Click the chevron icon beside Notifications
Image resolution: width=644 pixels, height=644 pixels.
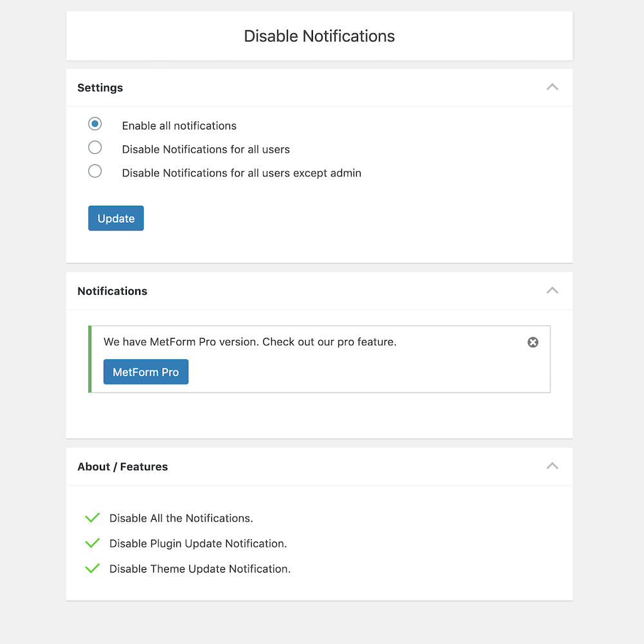coord(552,290)
